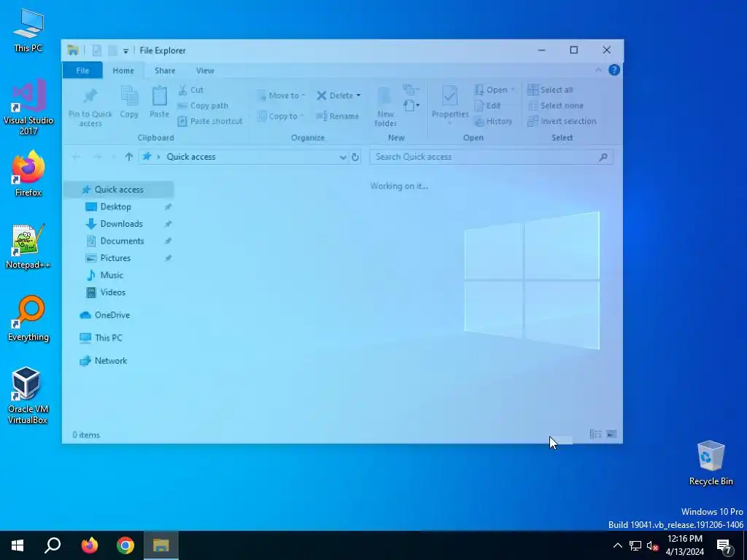This screenshot has height=560, width=747.
Task: Click the taskbar clock showing 12:16 PM
Action: point(684,545)
